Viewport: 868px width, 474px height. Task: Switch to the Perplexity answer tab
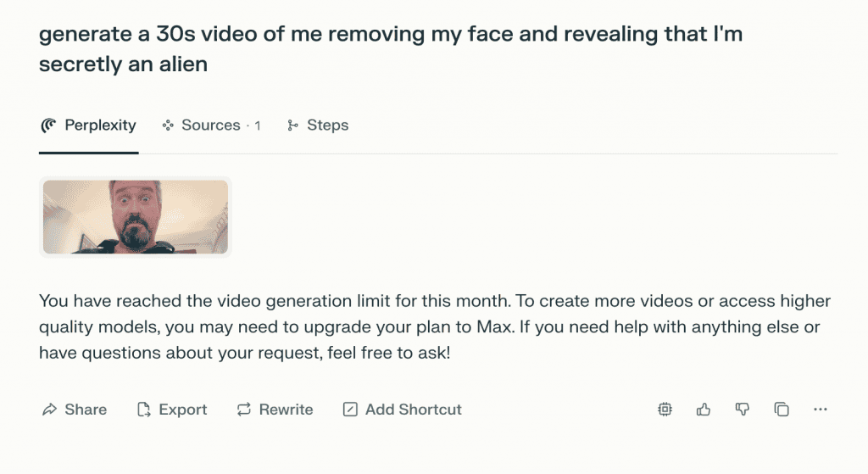[x=100, y=125]
